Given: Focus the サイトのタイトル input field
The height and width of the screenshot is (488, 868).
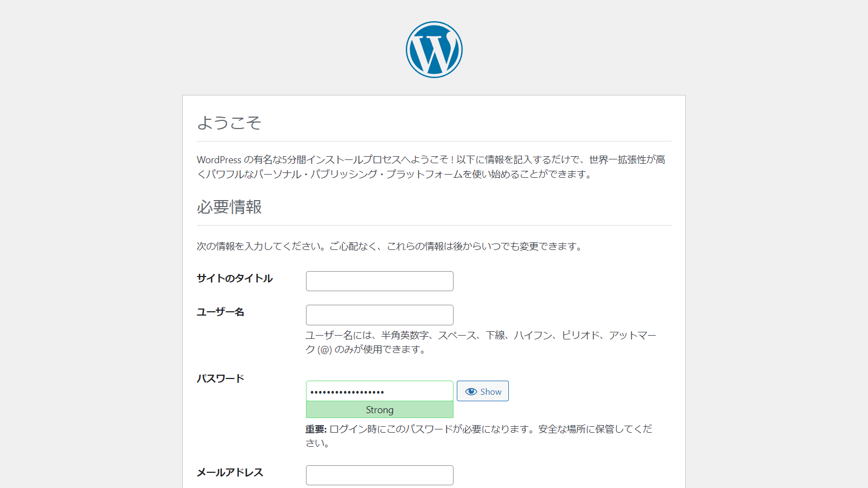Looking at the screenshot, I should tap(379, 281).
